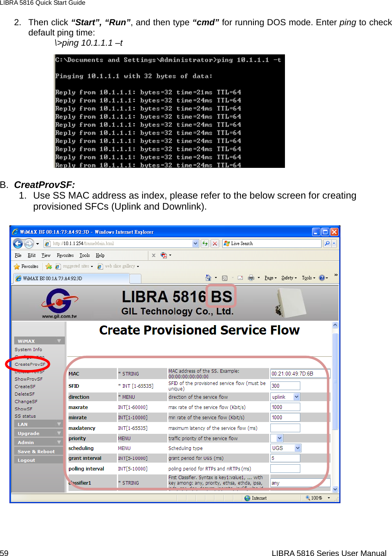
Task: Click the MAC address input field
Action: 300,374
